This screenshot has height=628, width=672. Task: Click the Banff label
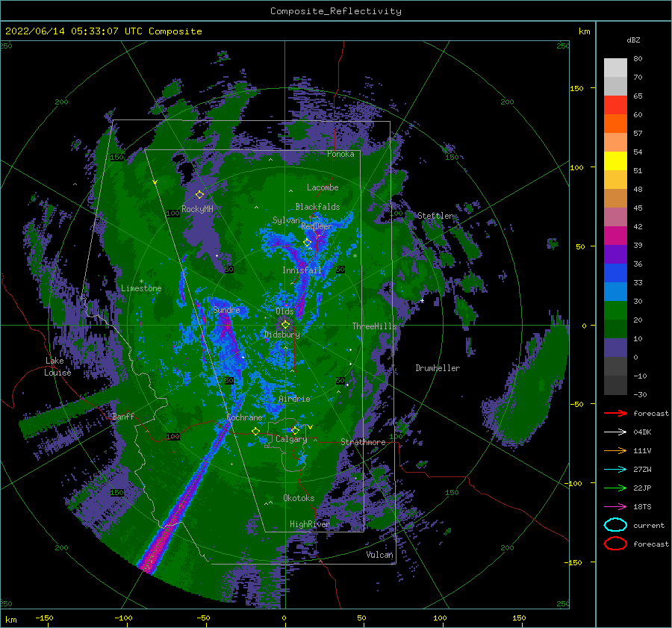123,417
